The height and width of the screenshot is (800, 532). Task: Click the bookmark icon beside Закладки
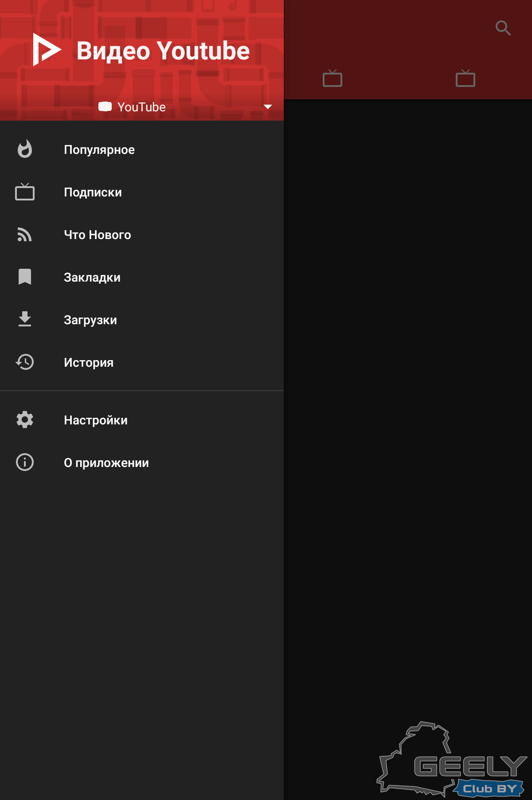[x=25, y=277]
